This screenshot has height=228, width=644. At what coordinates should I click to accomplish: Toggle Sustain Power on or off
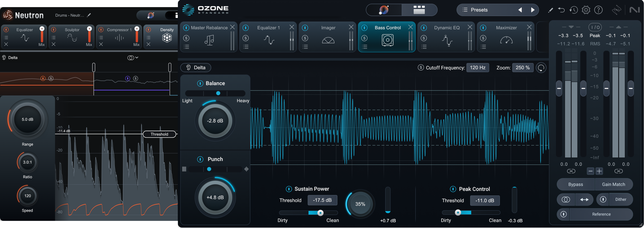tap(288, 189)
